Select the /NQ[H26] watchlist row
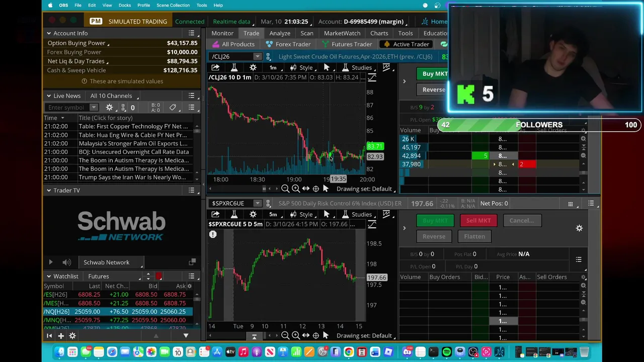This screenshot has height=362, width=644. coord(118,312)
